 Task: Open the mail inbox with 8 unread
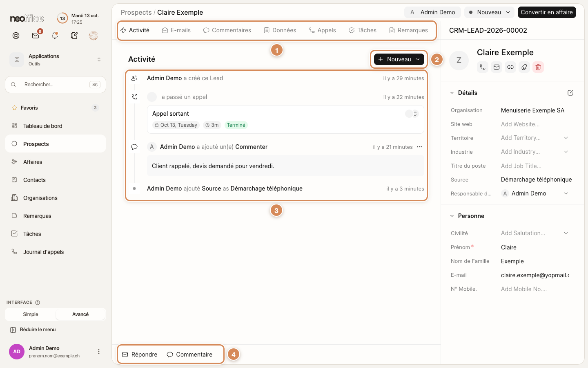[36, 35]
